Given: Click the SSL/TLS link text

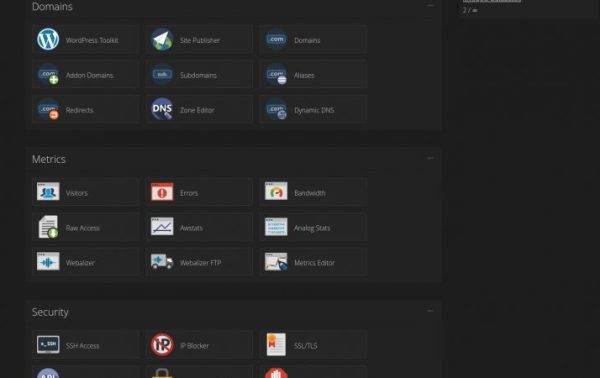Looking at the screenshot, I should (306, 346).
